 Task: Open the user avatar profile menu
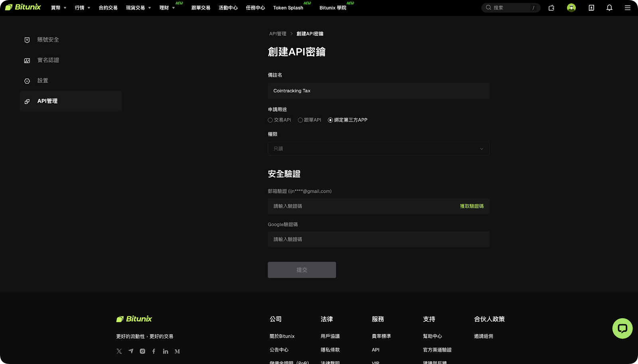click(571, 8)
